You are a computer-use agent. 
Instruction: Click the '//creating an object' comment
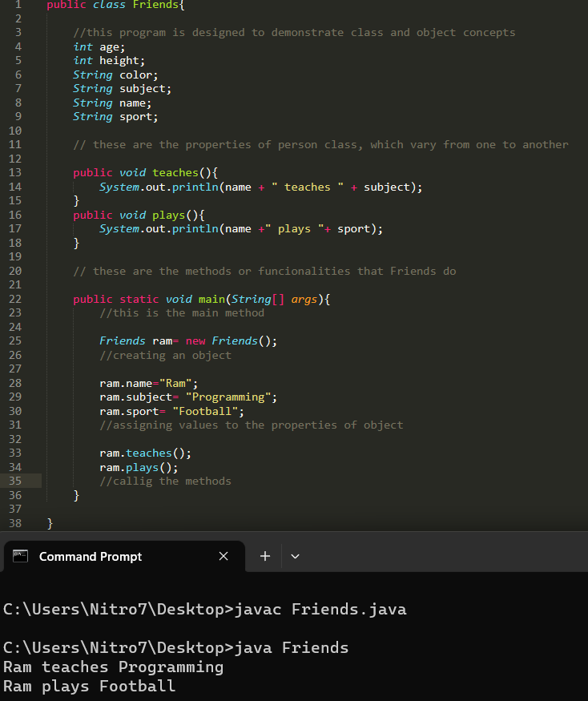tap(166, 356)
